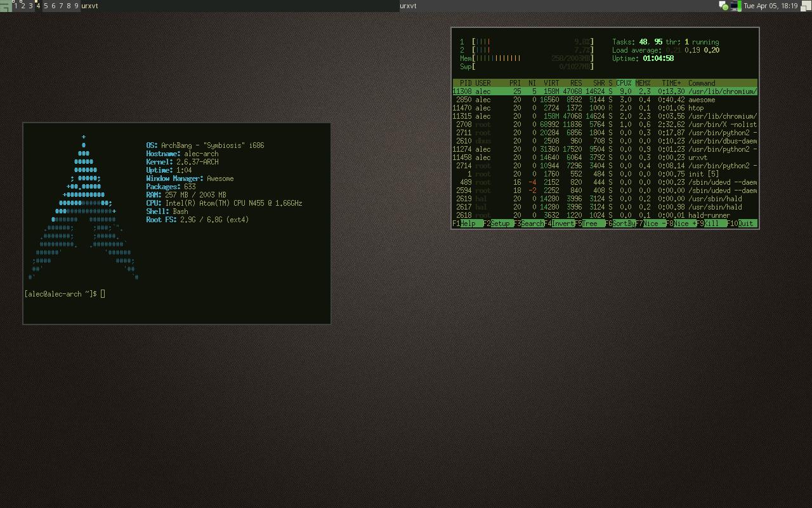The height and width of the screenshot is (508, 812).
Task: Sort htop by TIME+ column header
Action: click(x=671, y=83)
